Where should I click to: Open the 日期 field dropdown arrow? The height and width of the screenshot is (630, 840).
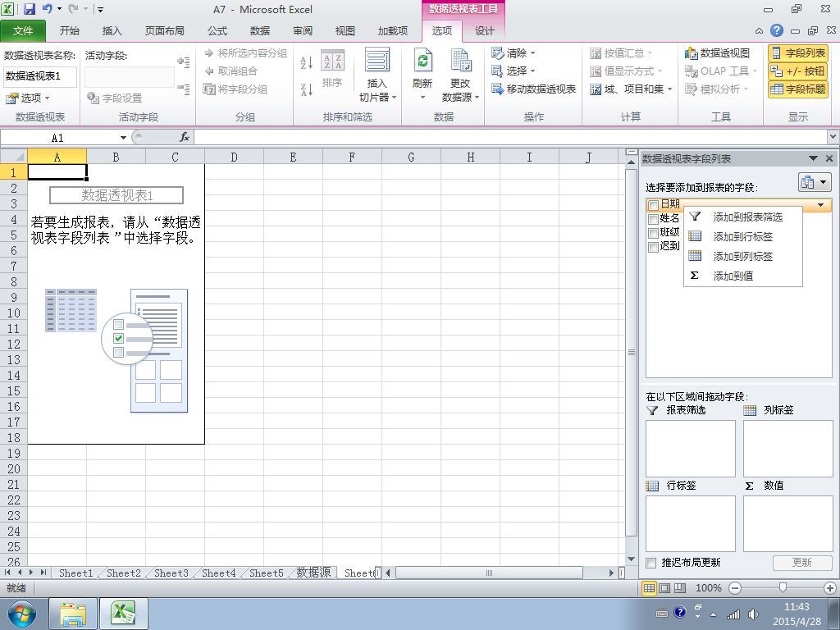point(820,204)
